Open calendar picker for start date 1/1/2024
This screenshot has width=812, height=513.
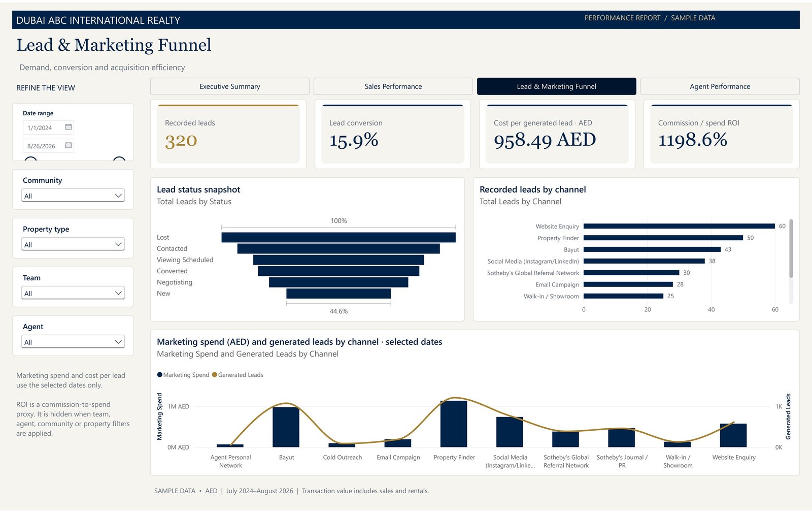(x=69, y=127)
